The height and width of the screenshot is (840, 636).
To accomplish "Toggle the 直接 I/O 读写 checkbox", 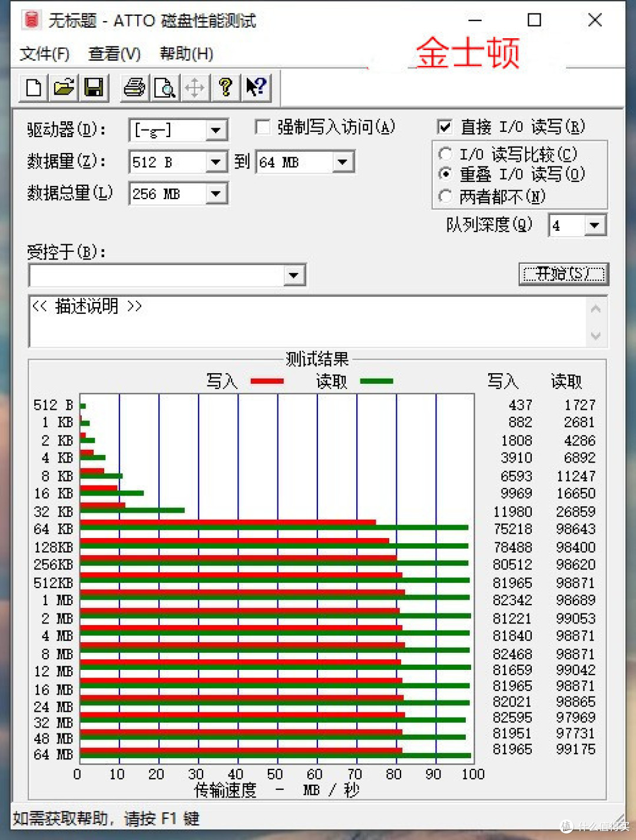I will click(445, 127).
